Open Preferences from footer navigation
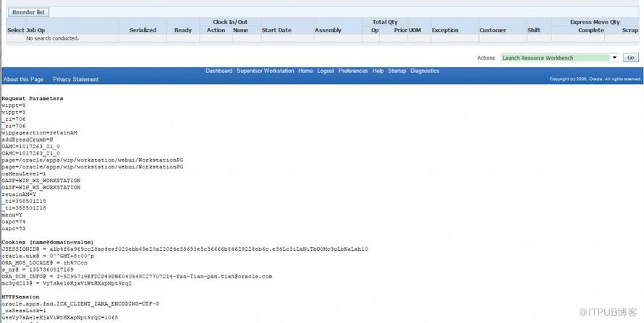 (352, 71)
